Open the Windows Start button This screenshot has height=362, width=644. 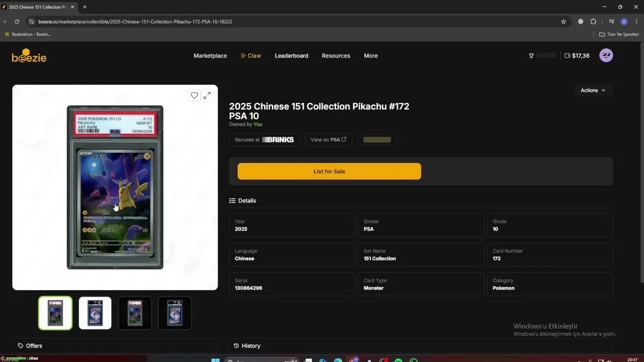pyautogui.click(x=215, y=360)
